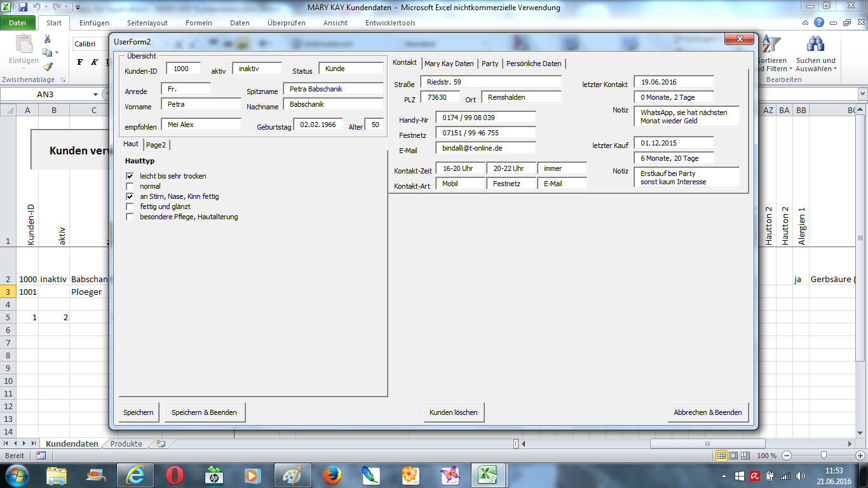Switch to Page Layout view icon
This screenshot has height=488, width=868.
point(733,456)
